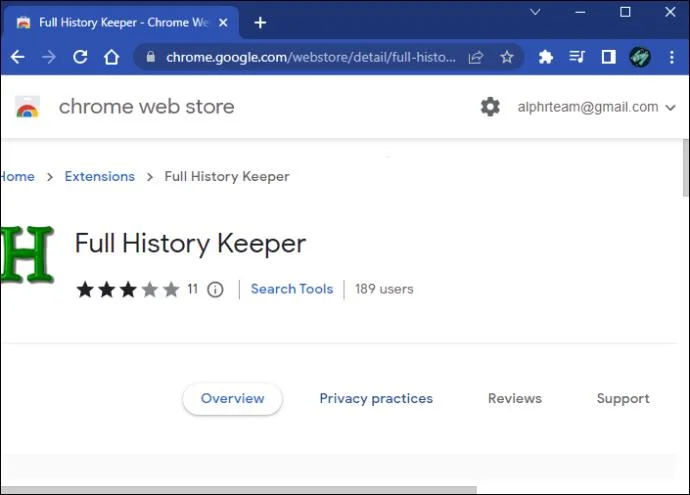Open the Search Tools category link
This screenshot has height=495, width=690.
[x=292, y=289]
